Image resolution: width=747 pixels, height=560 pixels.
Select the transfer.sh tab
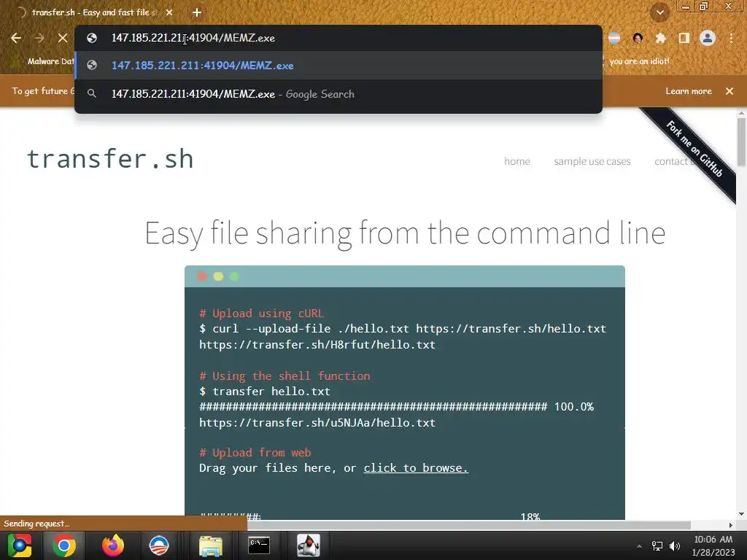[93, 12]
